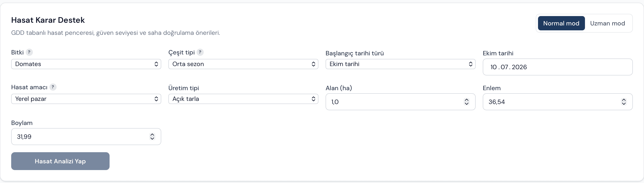
Task: Switch to Uzman mod
Action: (608, 23)
